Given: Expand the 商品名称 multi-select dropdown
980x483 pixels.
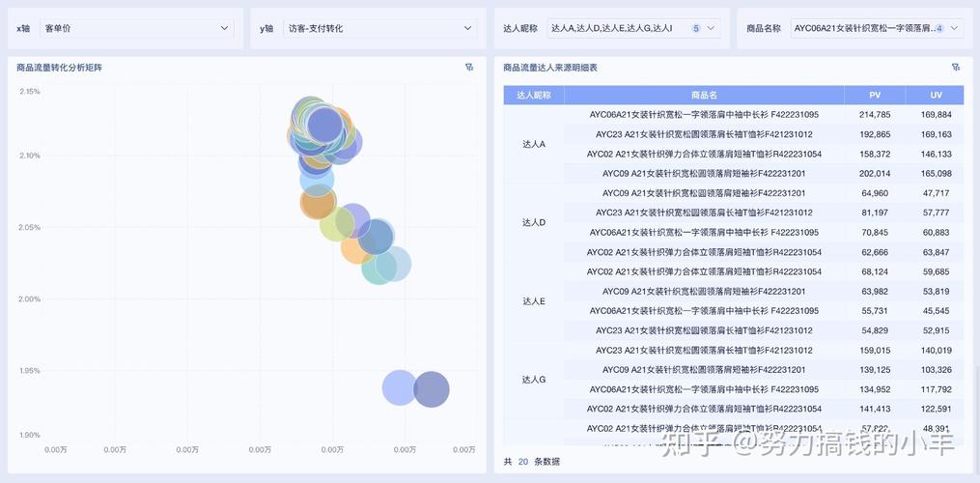Looking at the screenshot, I should tap(955, 29).
